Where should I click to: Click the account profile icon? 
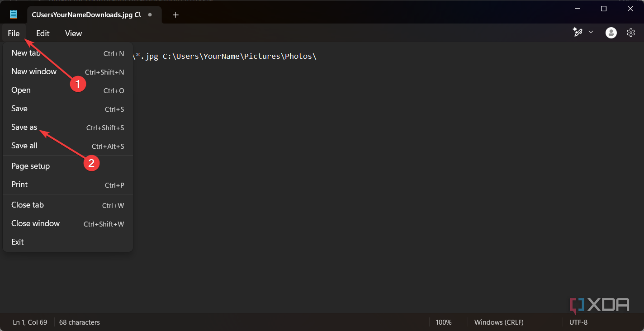click(611, 32)
